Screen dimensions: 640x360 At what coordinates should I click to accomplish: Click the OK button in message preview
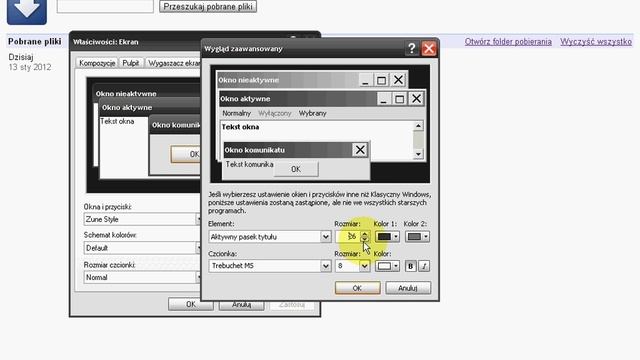[296, 169]
